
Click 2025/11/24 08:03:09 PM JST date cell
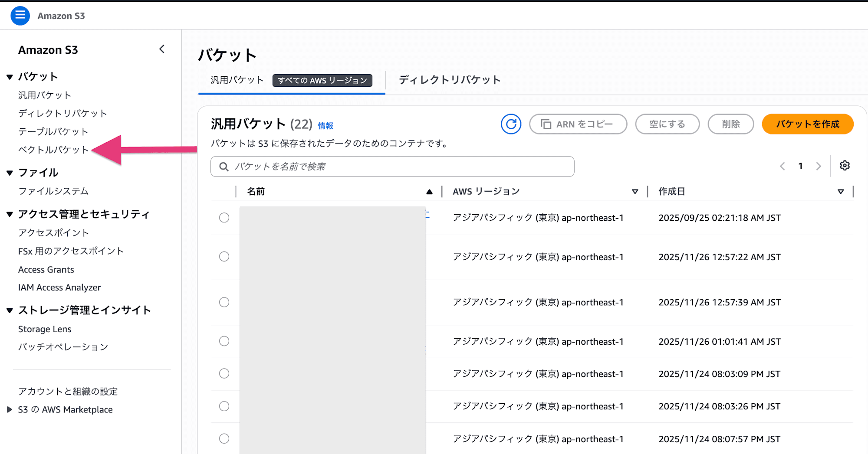coord(720,374)
